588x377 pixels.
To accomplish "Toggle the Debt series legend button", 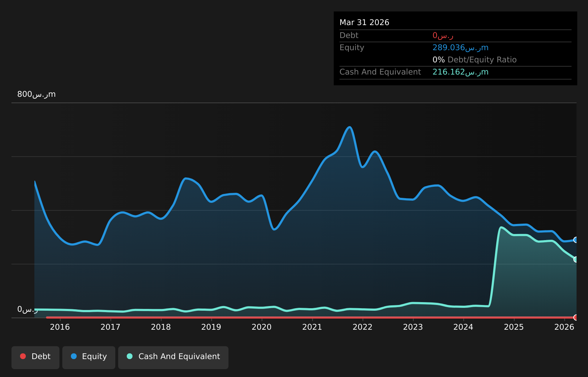I will pyautogui.click(x=35, y=357).
